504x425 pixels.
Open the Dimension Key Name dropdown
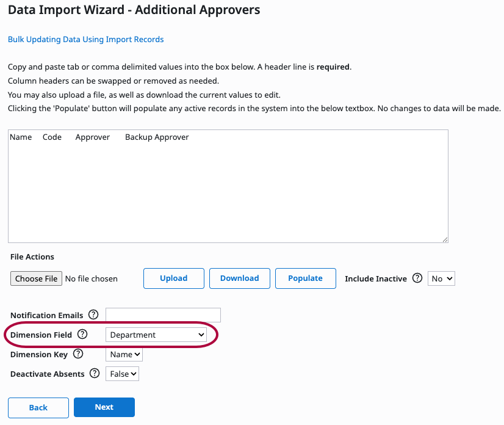click(x=124, y=355)
